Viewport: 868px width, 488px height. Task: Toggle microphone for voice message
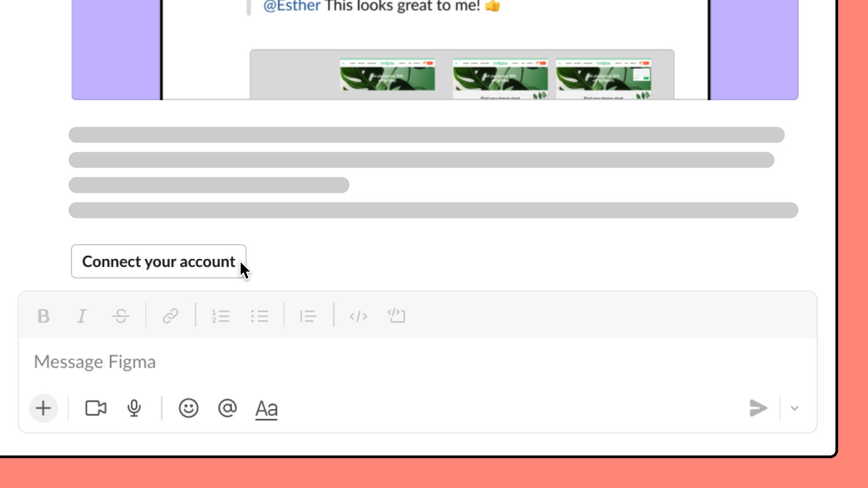[x=133, y=408]
